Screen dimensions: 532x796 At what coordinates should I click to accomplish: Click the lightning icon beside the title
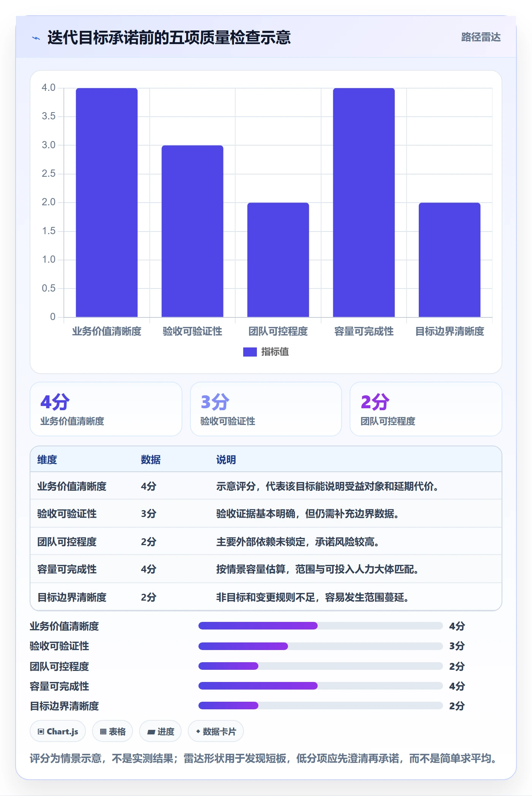coord(36,38)
